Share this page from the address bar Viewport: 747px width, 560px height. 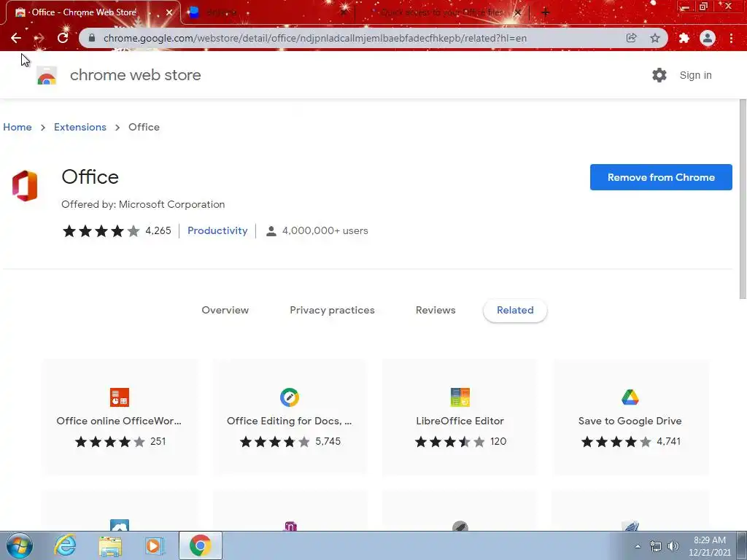tap(632, 38)
